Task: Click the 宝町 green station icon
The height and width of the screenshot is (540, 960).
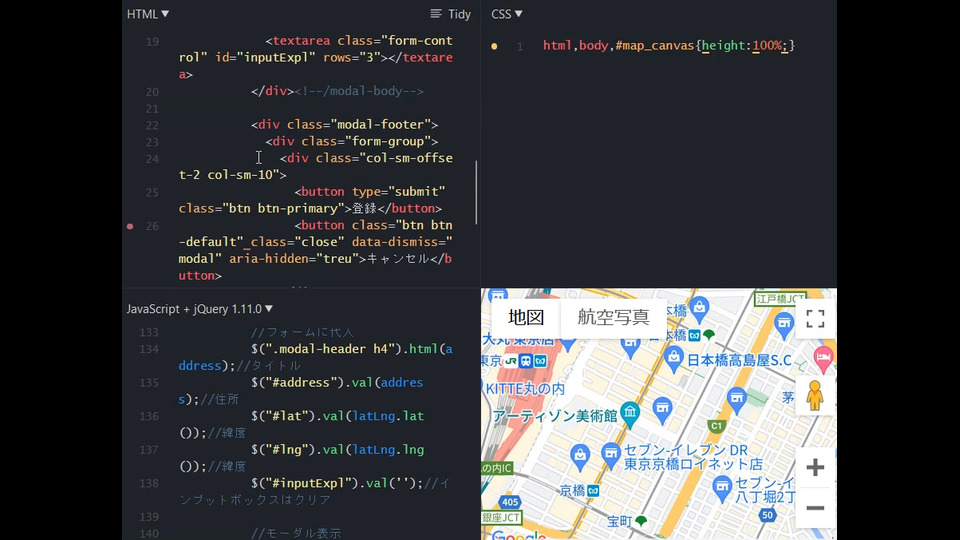Action: (641, 521)
